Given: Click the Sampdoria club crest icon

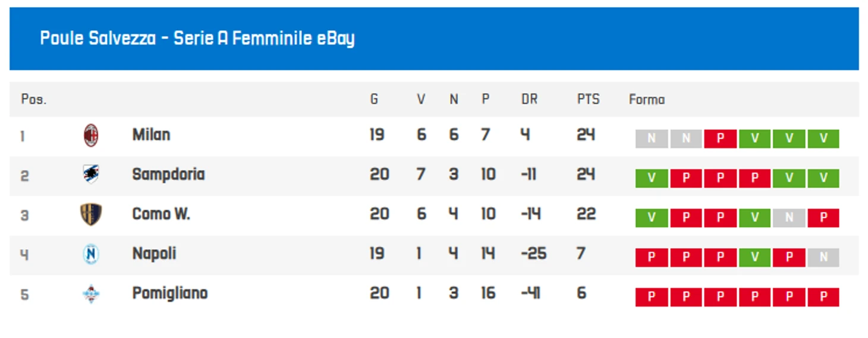Looking at the screenshot, I should 91,174.
